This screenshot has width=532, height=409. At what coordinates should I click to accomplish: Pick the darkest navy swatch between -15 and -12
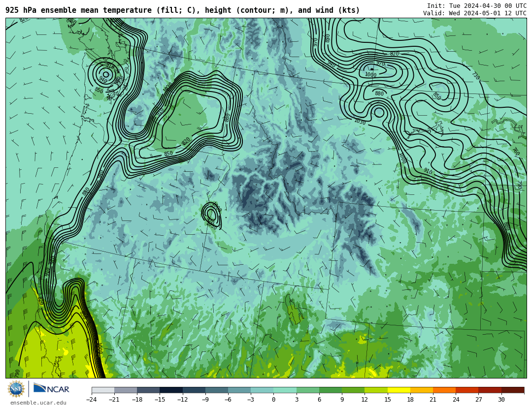pos(171,390)
